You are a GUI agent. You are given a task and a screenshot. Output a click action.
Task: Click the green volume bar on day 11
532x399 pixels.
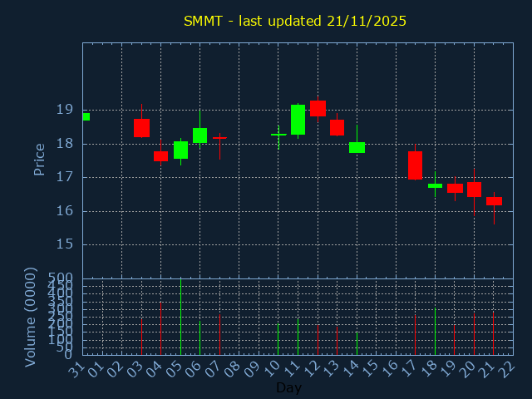click(x=298, y=337)
